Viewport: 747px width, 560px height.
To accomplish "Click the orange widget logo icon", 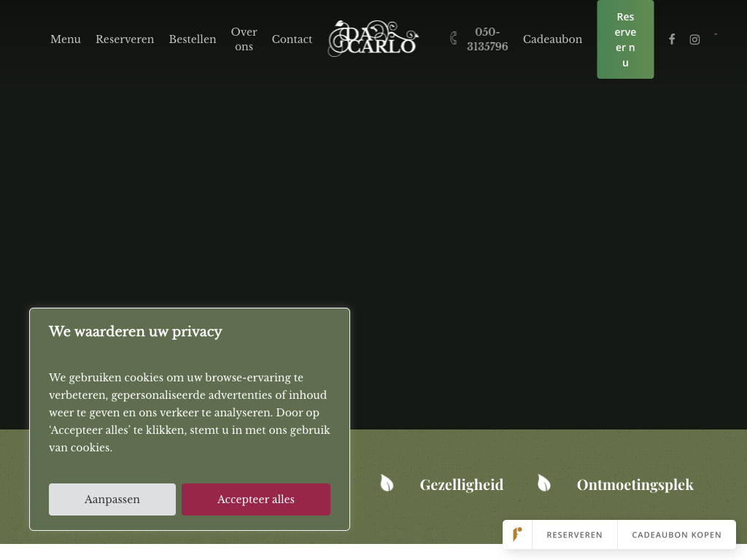I will [x=517, y=534].
